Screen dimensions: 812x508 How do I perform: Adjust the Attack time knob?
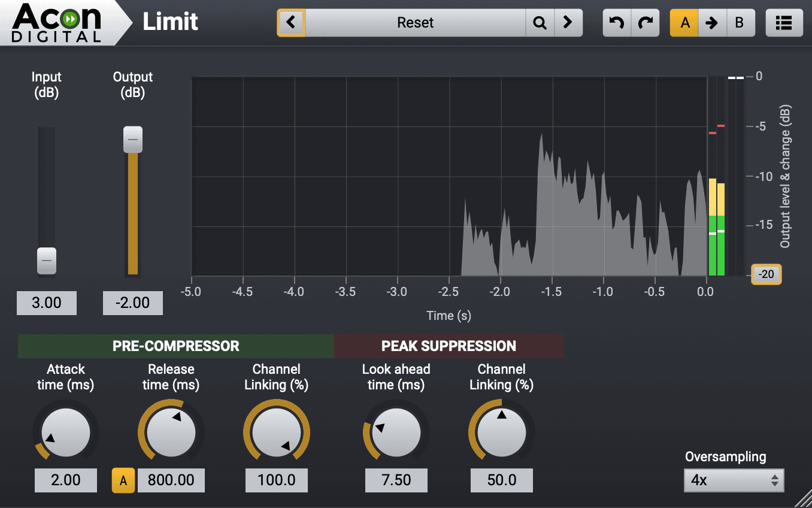coord(66,431)
